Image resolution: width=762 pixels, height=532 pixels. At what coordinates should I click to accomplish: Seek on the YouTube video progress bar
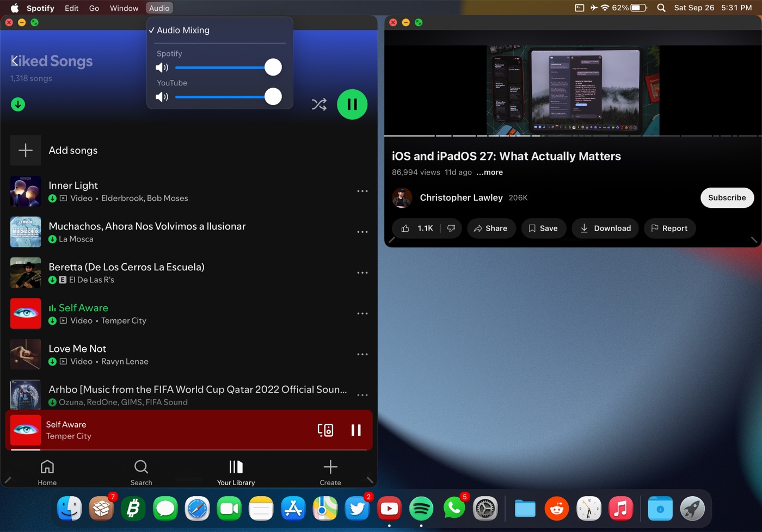pos(573,135)
